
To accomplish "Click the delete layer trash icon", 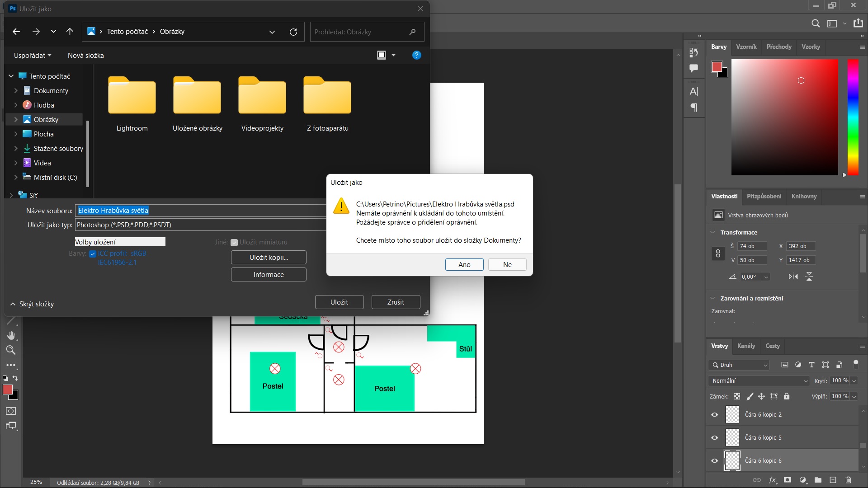I will click(848, 480).
